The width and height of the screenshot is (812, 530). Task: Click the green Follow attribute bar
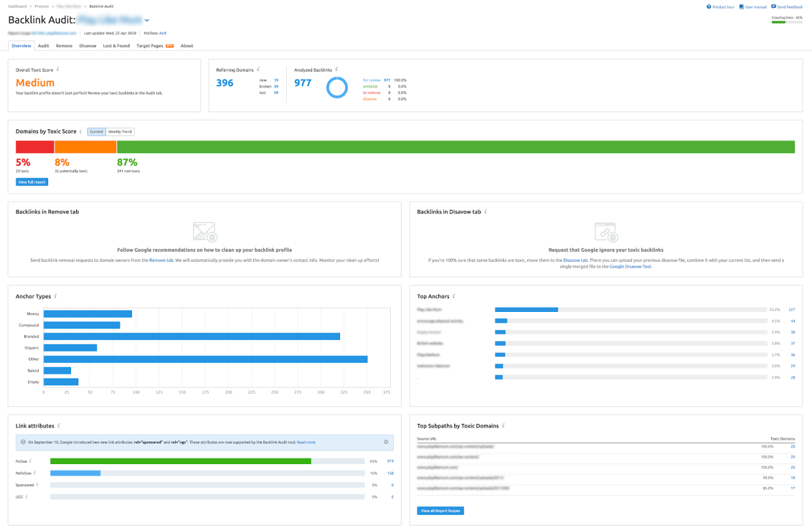pos(181,461)
